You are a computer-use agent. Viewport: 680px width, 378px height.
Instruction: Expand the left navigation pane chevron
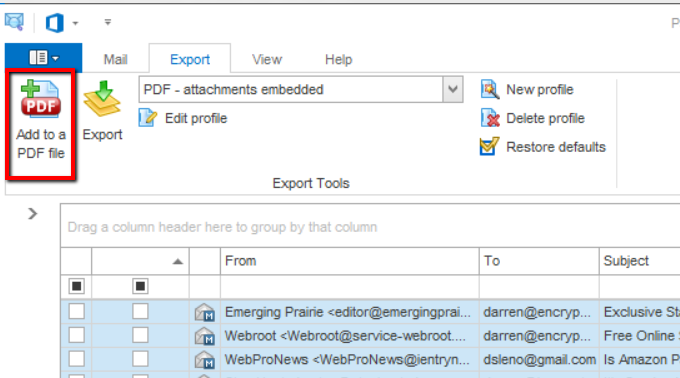(x=33, y=214)
